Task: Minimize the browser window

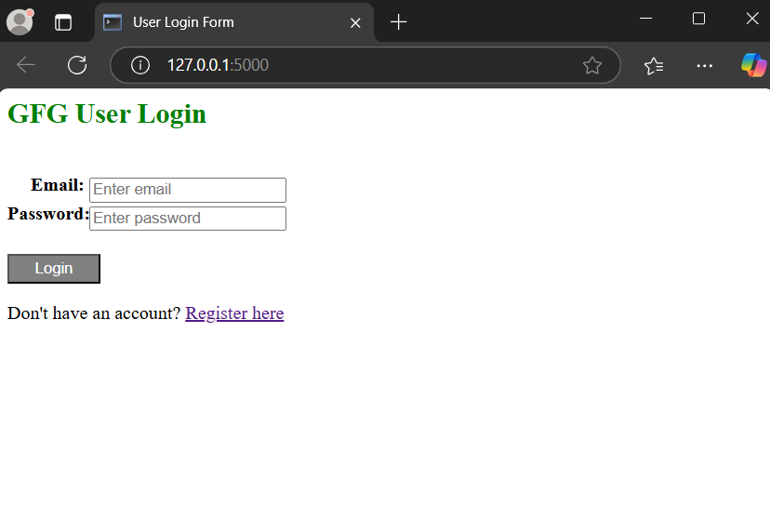Action: [645, 19]
